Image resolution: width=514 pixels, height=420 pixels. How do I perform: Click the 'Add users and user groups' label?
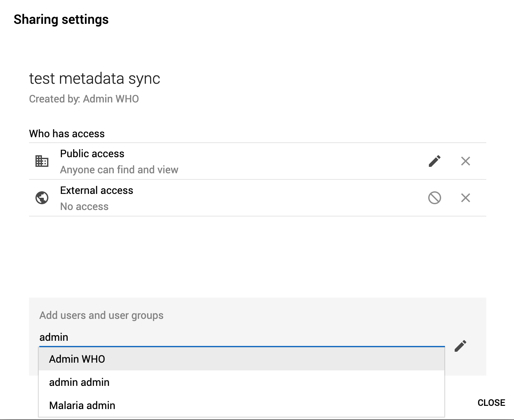click(101, 315)
